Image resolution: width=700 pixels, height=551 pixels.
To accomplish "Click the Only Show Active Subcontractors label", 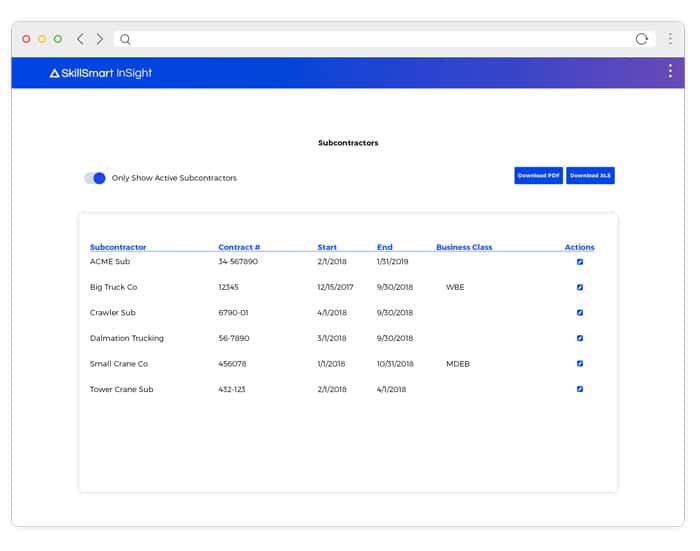I will point(174,178).
